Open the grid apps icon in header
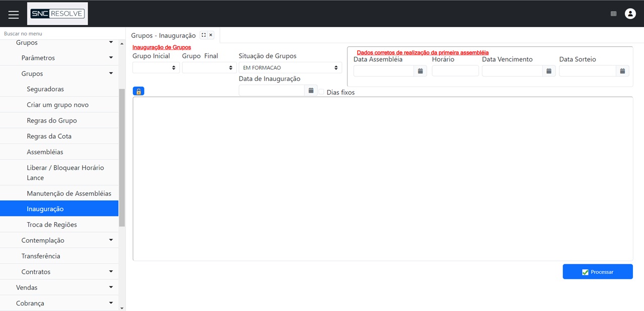 click(x=613, y=14)
